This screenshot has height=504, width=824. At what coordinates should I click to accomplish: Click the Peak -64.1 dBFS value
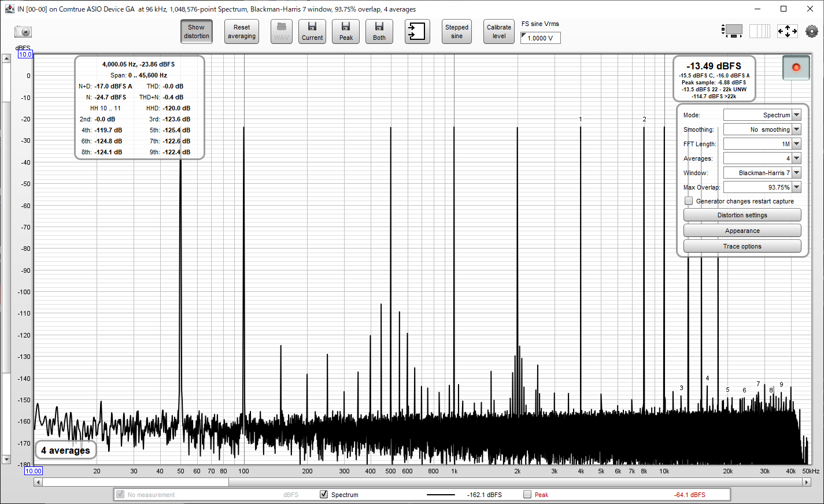[690, 495]
